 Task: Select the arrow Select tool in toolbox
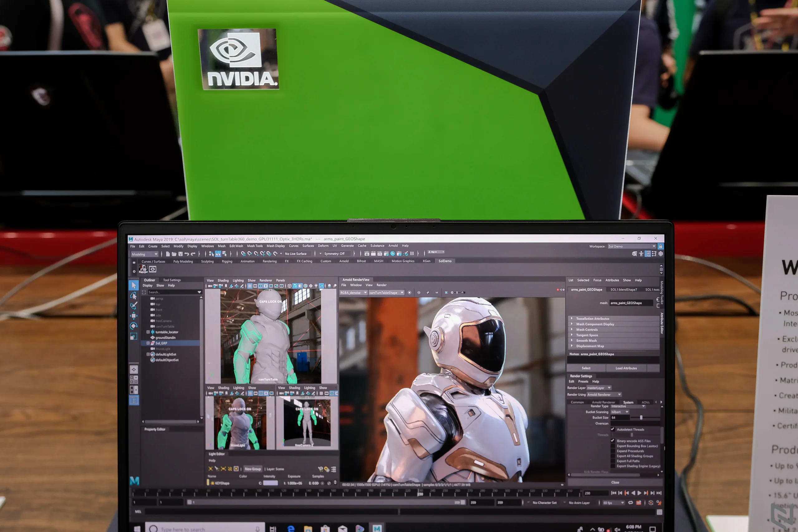[x=134, y=285]
